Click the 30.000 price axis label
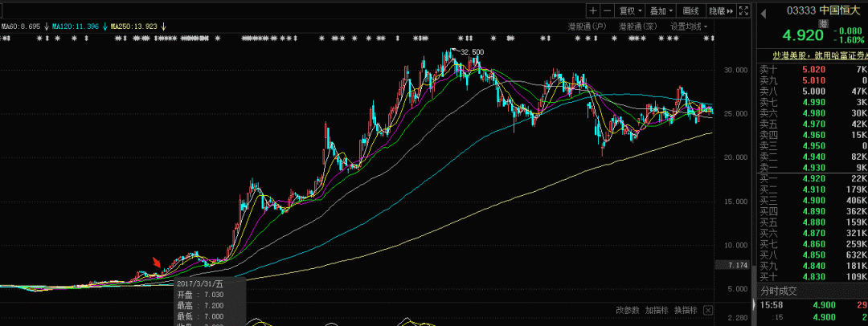Screen dimensions: 868x326 pyautogui.click(x=738, y=71)
